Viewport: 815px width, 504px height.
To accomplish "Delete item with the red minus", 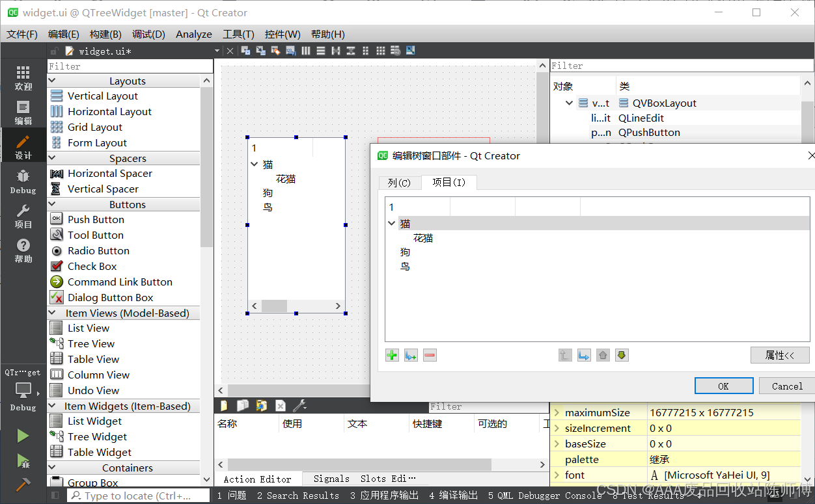I will [430, 355].
